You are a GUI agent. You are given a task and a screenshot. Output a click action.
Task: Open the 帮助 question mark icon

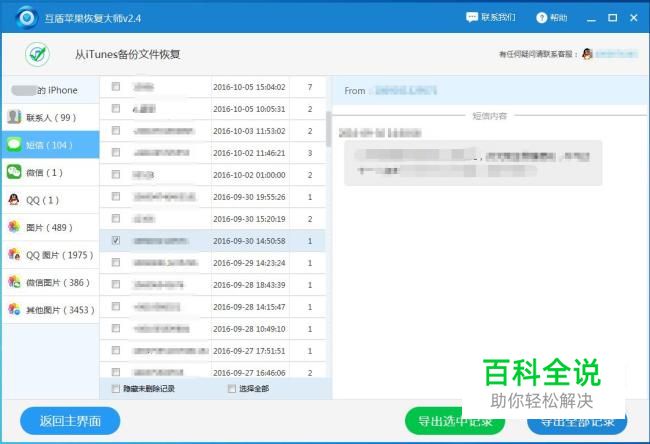(541, 18)
